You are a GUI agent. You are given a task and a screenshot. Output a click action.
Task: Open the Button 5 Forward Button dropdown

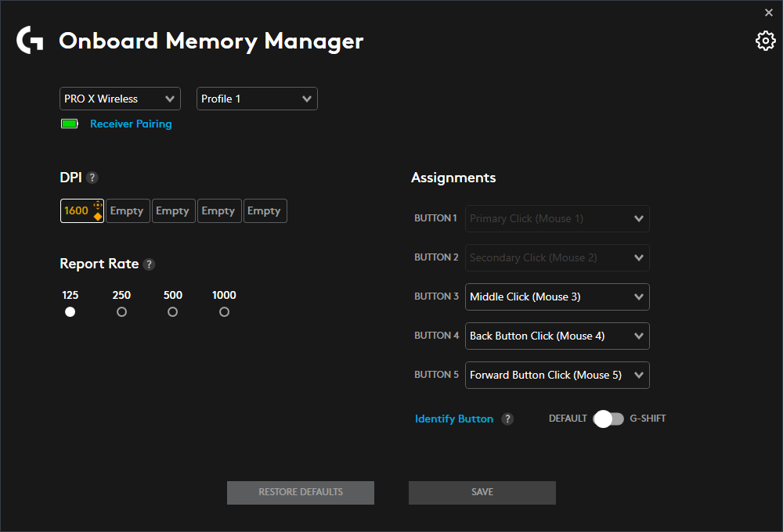pyautogui.click(x=557, y=375)
